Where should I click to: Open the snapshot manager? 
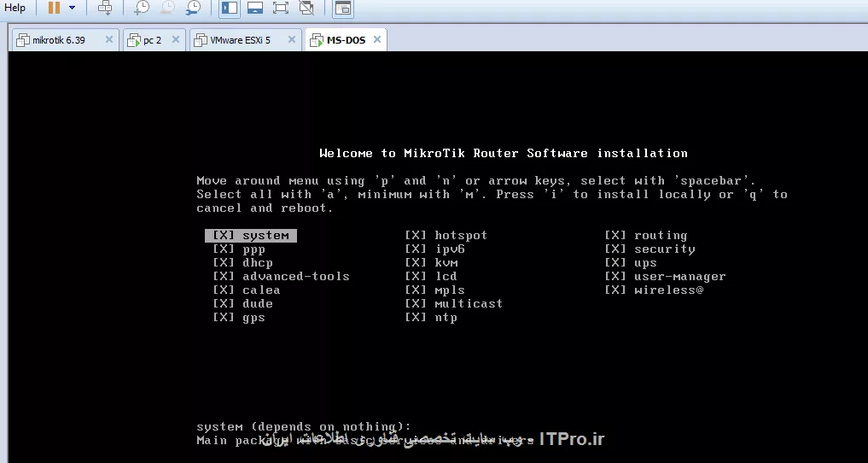pos(193,8)
